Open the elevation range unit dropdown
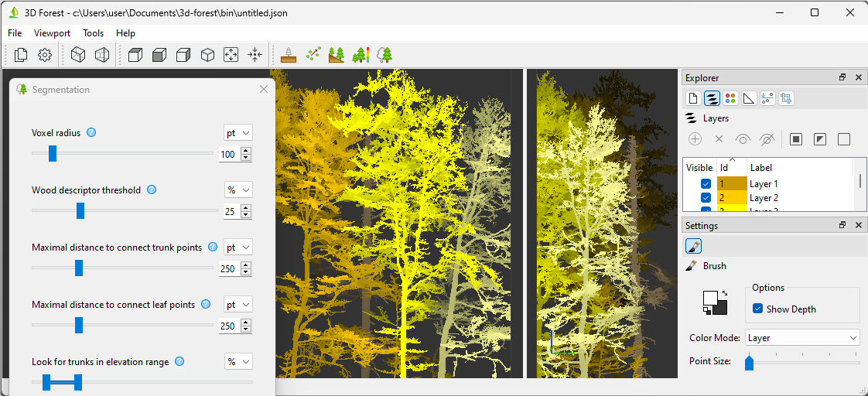 pos(238,362)
